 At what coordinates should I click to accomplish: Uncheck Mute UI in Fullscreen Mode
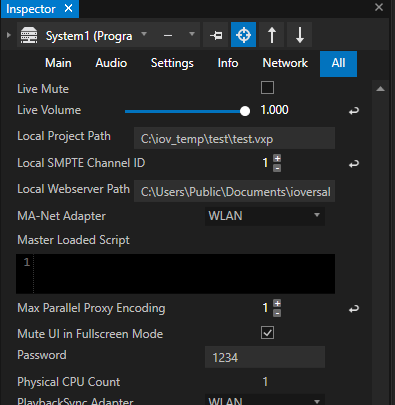[267, 333]
